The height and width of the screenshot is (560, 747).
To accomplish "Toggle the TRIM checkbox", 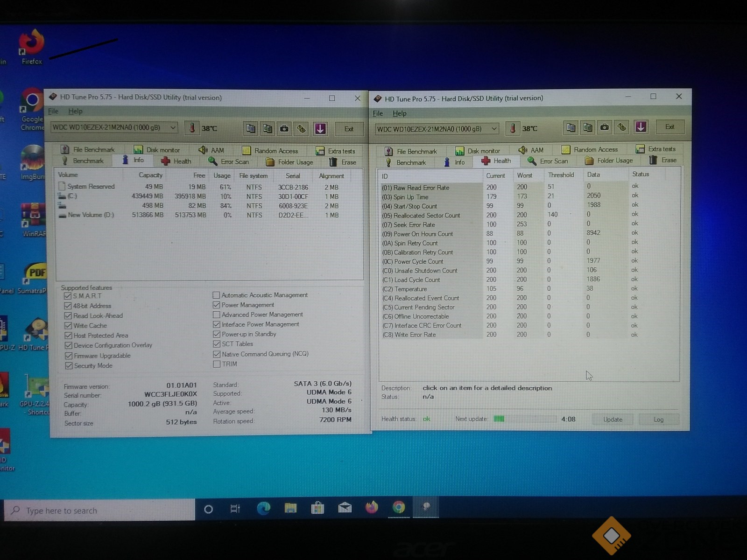I will pos(217,364).
